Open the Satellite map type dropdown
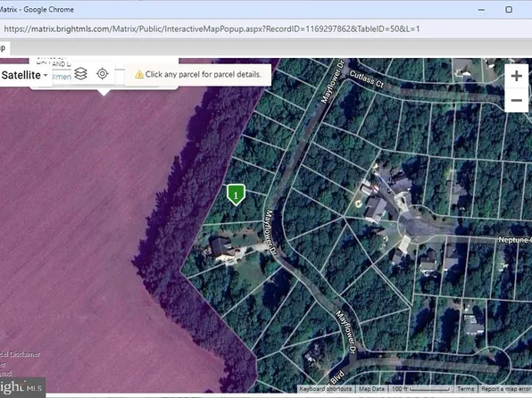532x398 pixels. pos(24,75)
